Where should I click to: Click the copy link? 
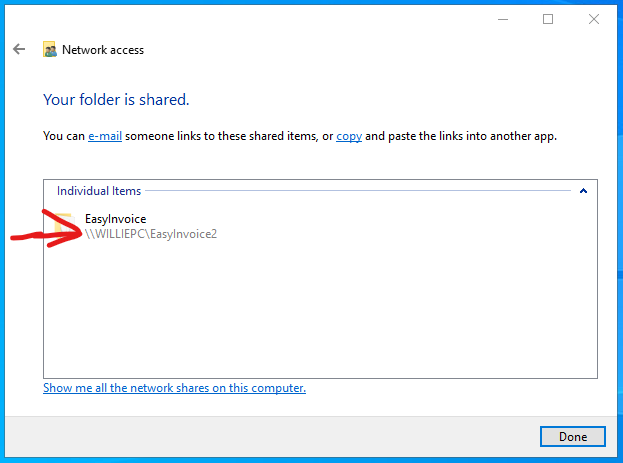[349, 136]
